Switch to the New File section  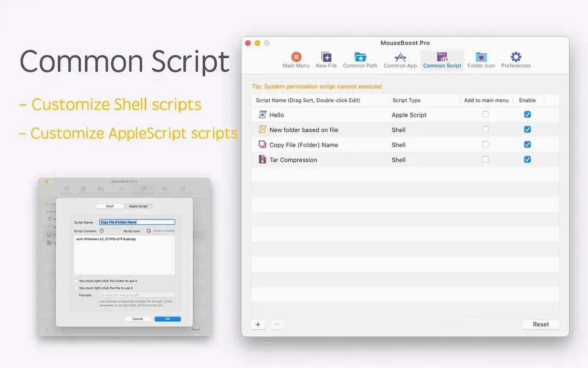[x=326, y=60]
